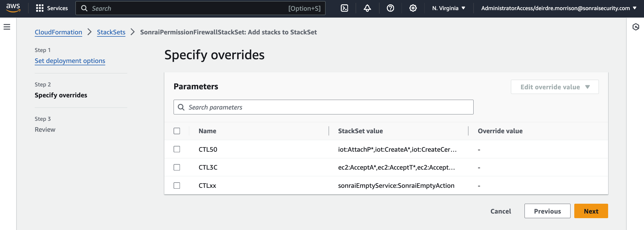
Task: Select the CTL50 name cell
Action: pyautogui.click(x=208, y=149)
